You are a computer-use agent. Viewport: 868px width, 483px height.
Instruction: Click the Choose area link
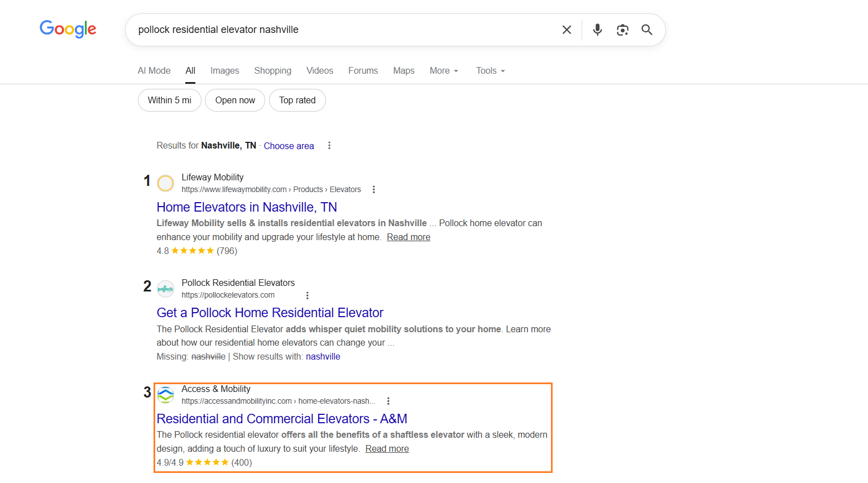[x=289, y=146]
